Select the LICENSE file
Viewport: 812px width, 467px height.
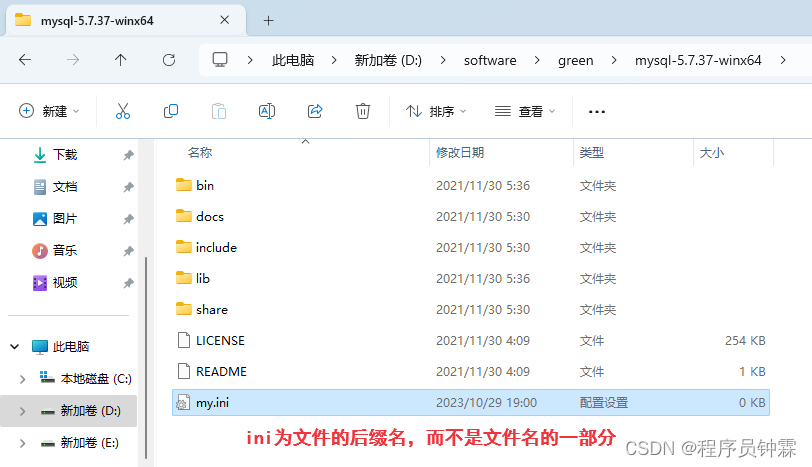click(471, 341)
